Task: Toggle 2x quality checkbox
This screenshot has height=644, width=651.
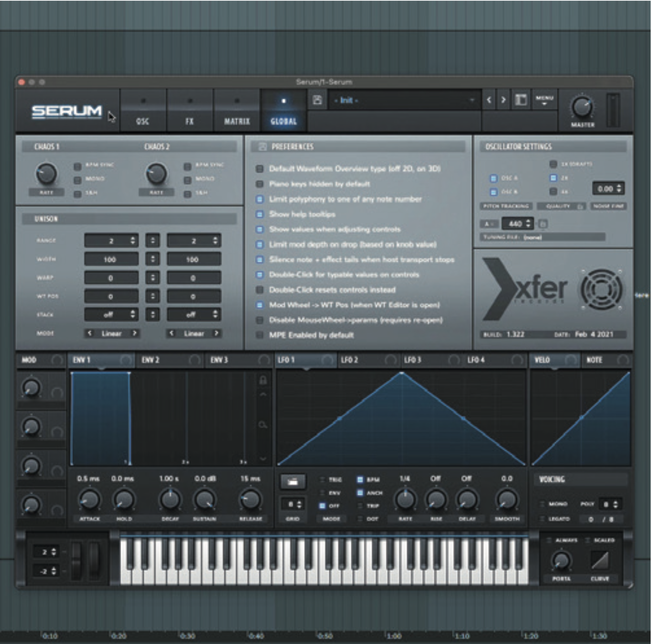Action: pyautogui.click(x=553, y=178)
